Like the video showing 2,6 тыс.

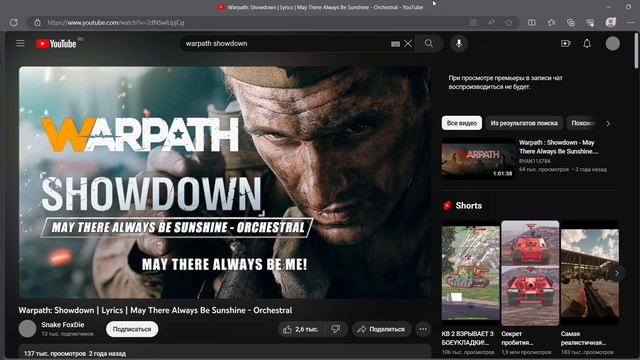[x=300, y=329]
